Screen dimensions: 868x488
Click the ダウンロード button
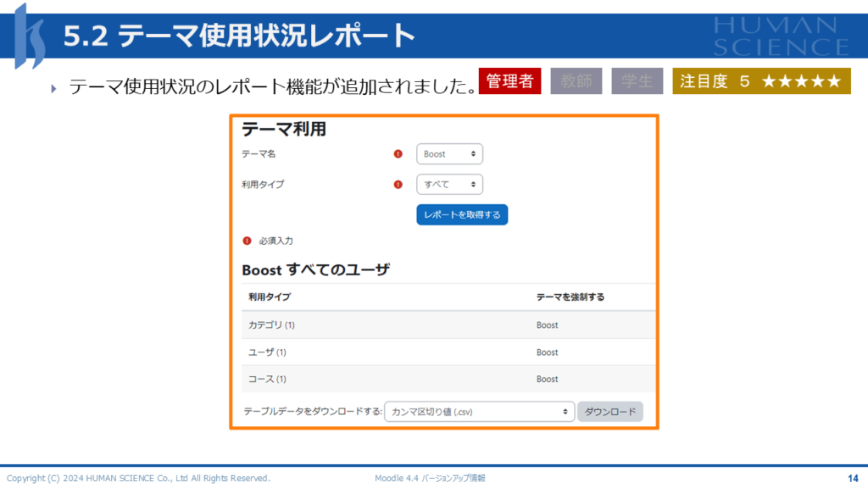[610, 412]
